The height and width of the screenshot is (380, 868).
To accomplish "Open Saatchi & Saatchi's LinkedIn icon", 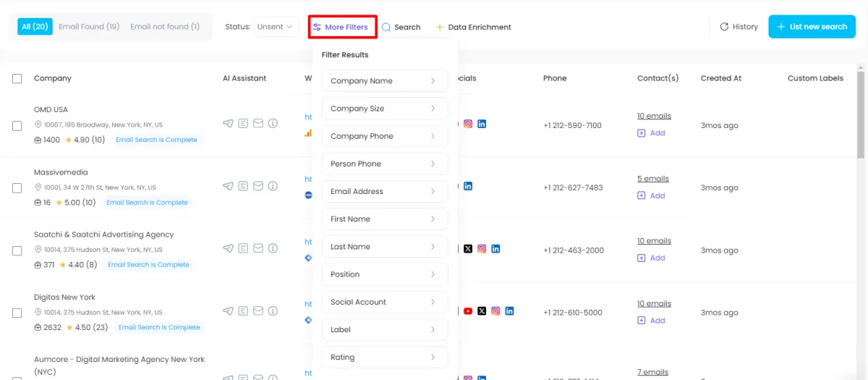I will click(495, 248).
